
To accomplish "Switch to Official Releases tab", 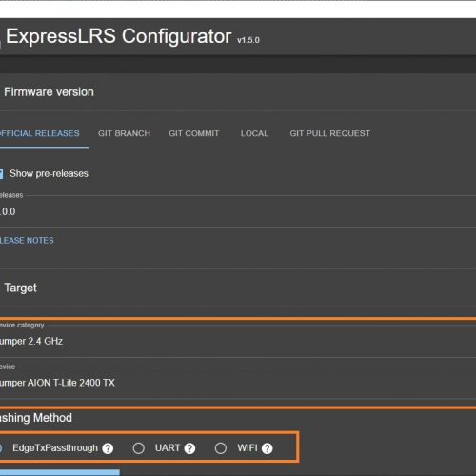I will point(40,133).
